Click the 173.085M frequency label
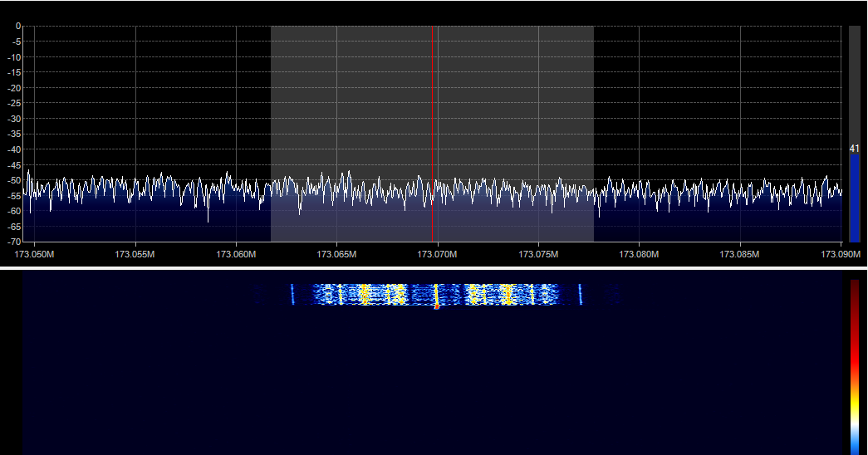Viewport: 868px width, 455px height. pos(739,254)
